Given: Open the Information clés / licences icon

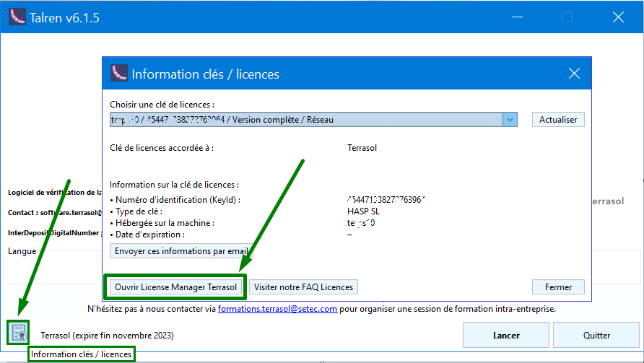Looking at the screenshot, I should pyautogui.click(x=19, y=332).
